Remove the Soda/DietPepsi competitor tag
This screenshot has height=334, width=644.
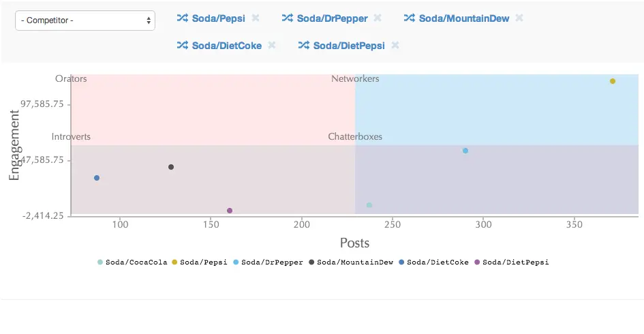(x=395, y=46)
